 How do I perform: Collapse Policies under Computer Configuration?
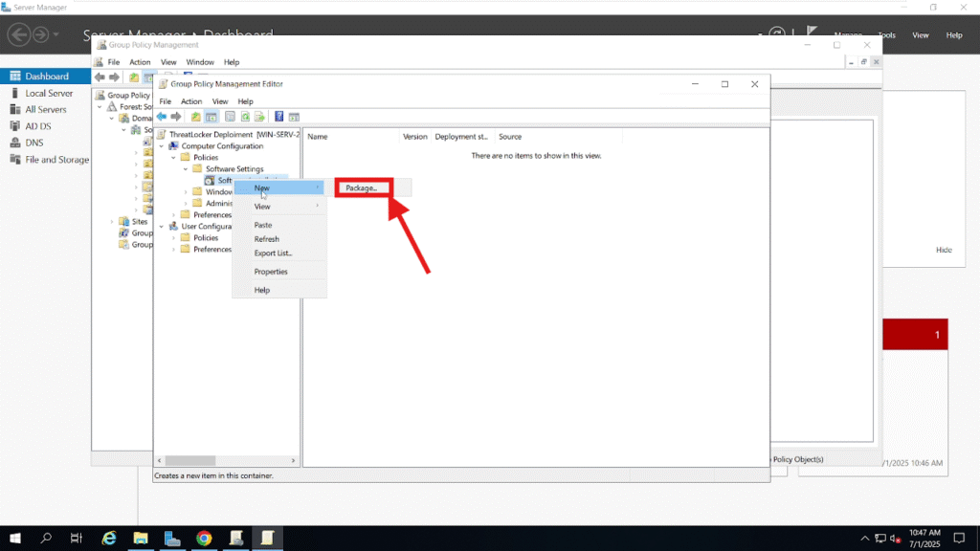pos(174,158)
